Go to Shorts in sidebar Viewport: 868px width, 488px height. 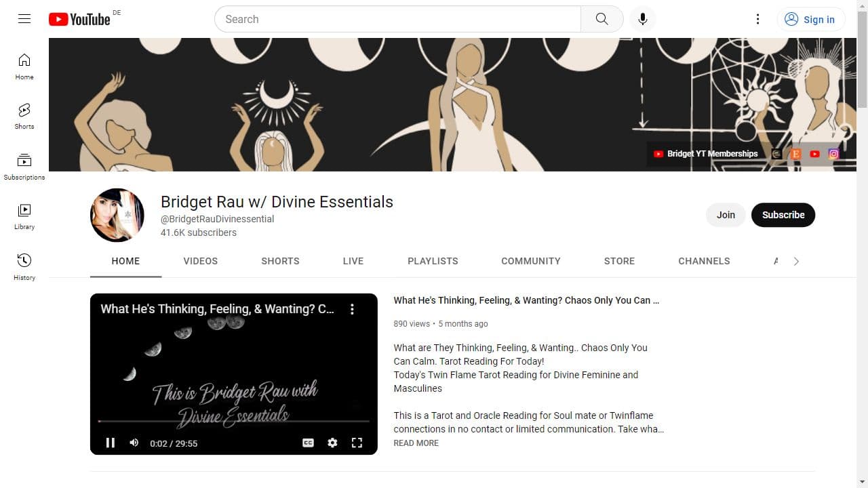pyautogui.click(x=24, y=116)
